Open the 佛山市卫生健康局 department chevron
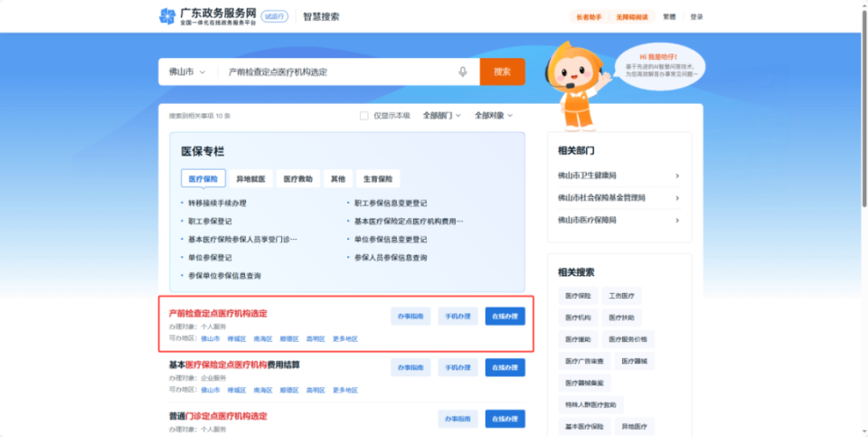This screenshot has height=437, width=868. click(x=677, y=176)
